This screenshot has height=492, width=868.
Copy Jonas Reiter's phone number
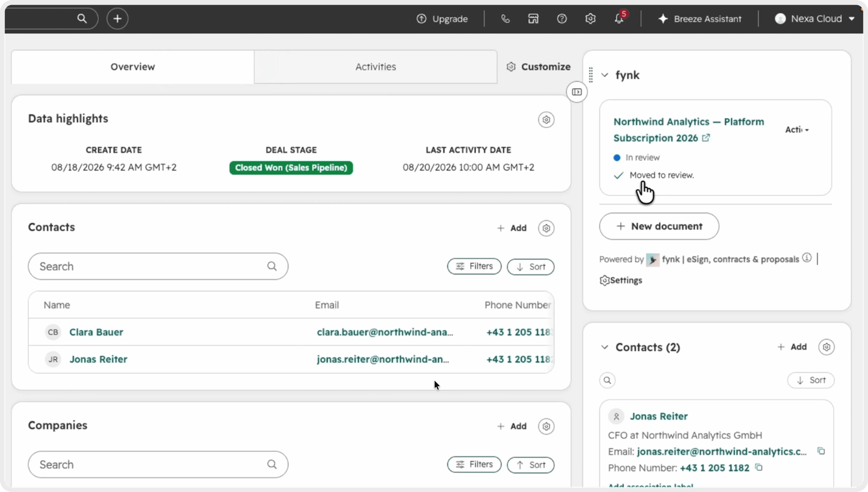759,468
